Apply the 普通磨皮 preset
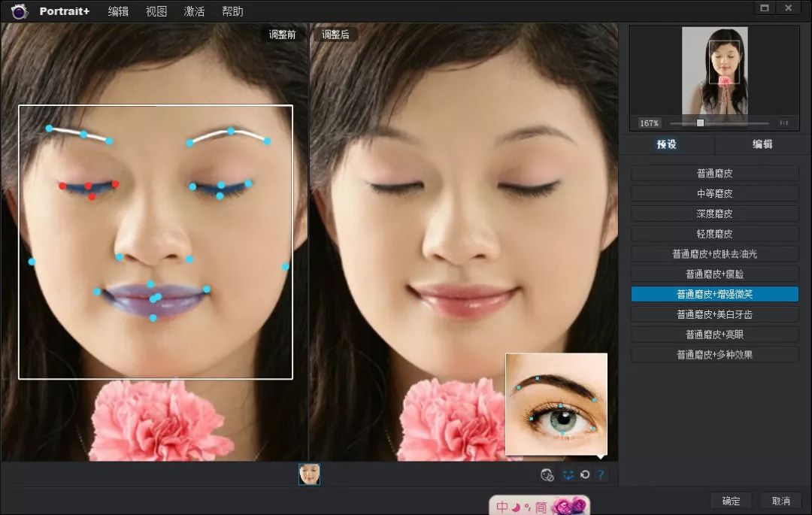 715,173
